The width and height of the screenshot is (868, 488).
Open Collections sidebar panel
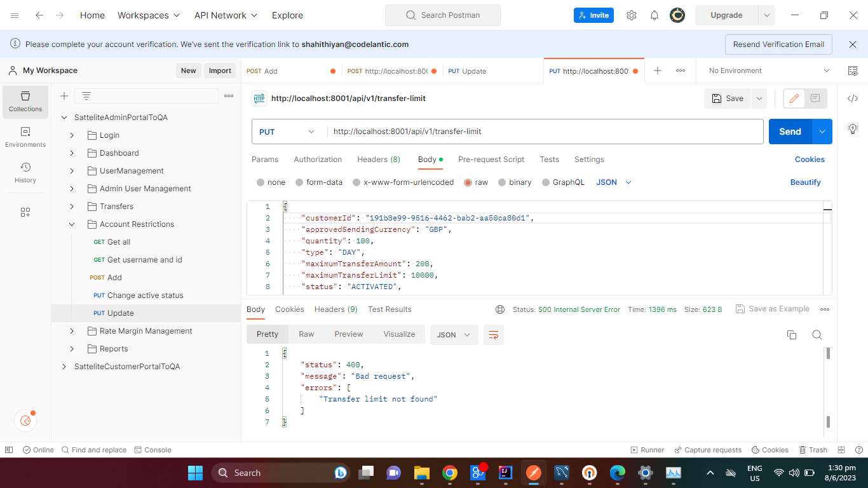pos(25,102)
